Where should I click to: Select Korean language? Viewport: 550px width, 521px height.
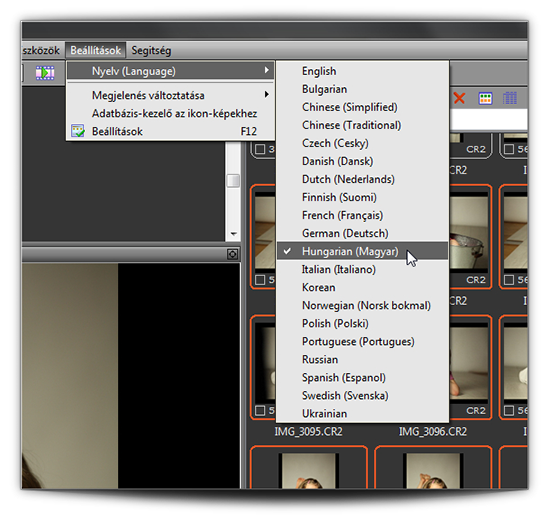[x=362, y=287]
